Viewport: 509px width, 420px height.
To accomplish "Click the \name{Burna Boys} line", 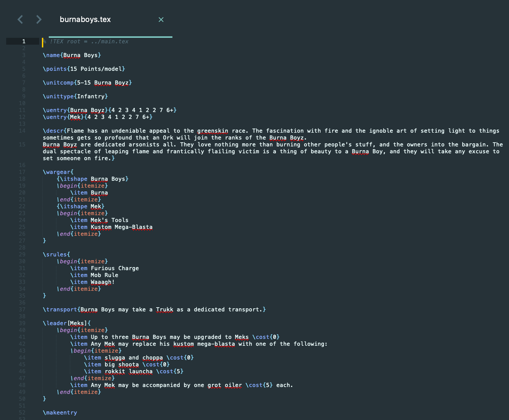I will click(x=72, y=55).
